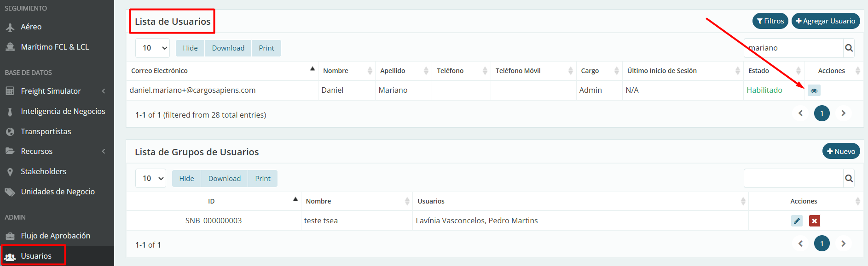The width and height of the screenshot is (868, 266).
Task: Click the search magnifier in user groups list
Action: point(849,178)
